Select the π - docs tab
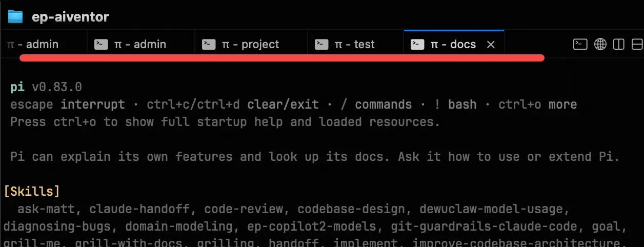 click(454, 45)
